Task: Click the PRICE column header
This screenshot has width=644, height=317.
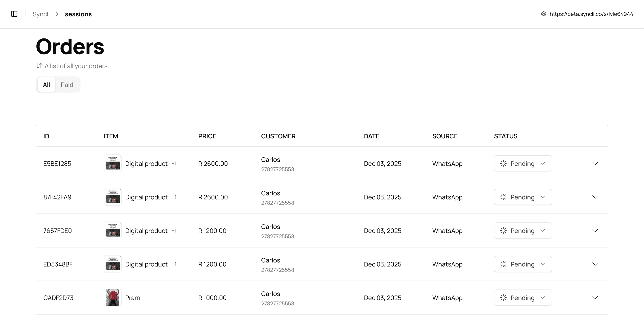Action: [207, 136]
